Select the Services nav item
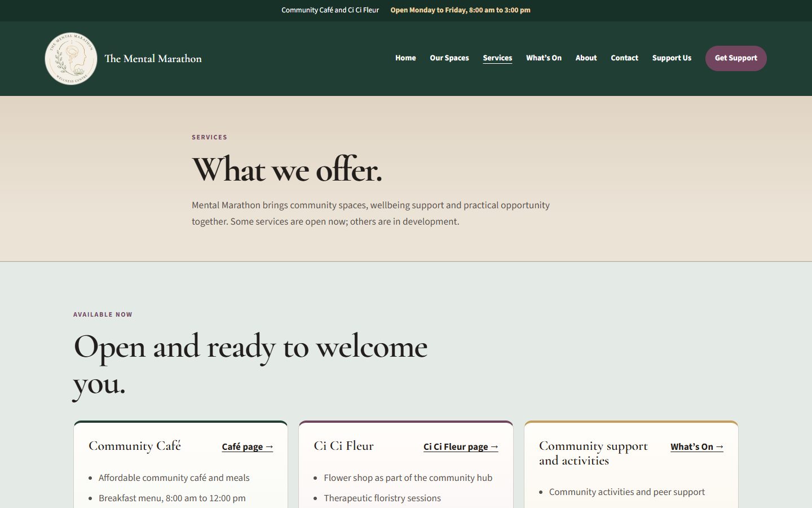 tap(497, 58)
